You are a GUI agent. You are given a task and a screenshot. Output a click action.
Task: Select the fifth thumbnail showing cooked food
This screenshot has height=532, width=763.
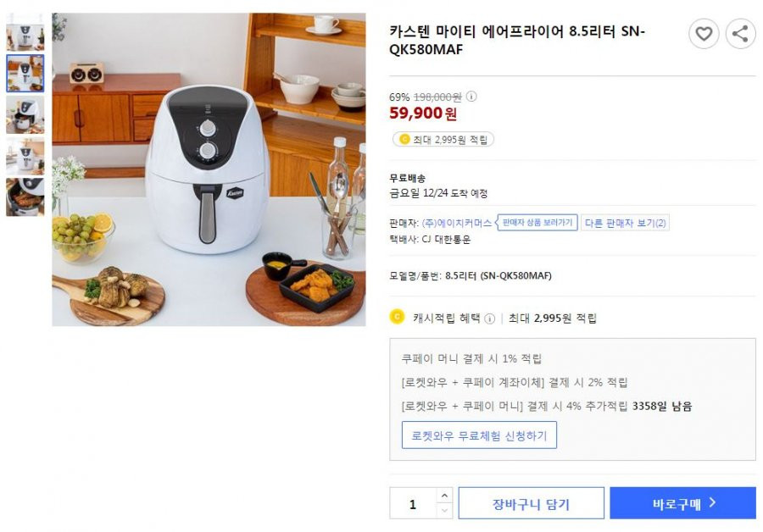coord(25,197)
